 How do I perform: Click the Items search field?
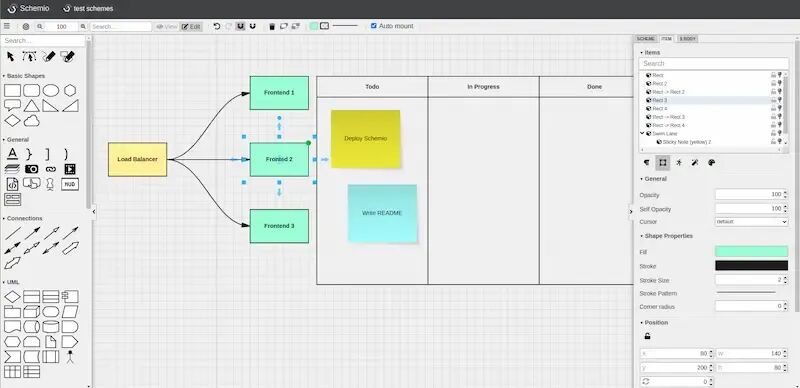coord(713,64)
